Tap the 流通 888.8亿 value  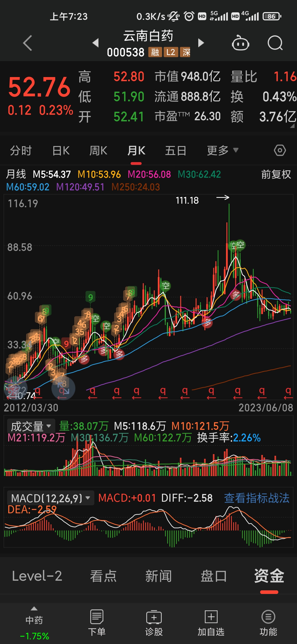[188, 97]
